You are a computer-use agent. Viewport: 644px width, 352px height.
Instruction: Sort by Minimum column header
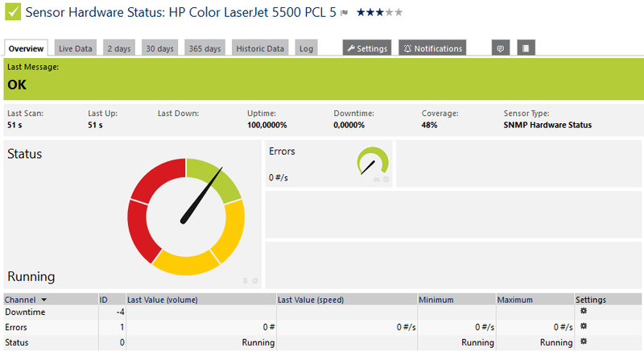pyautogui.click(x=436, y=300)
